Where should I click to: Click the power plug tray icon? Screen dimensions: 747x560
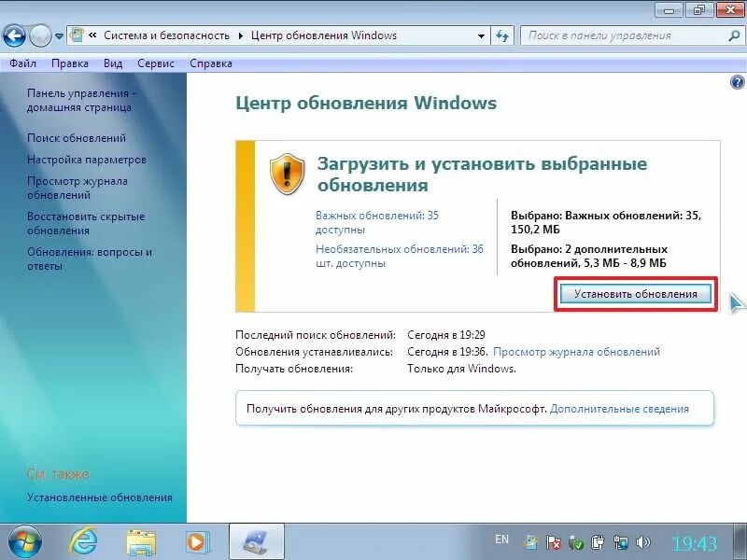pyautogui.click(x=598, y=542)
